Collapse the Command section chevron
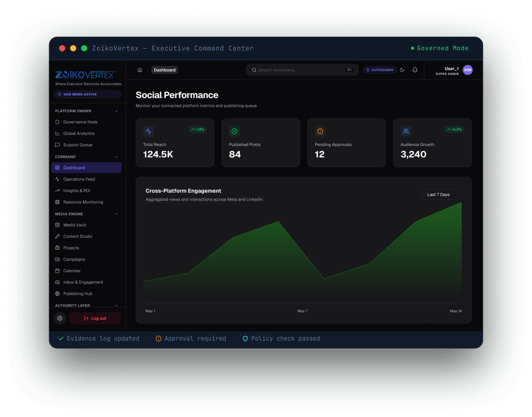This screenshot has width=532, height=417. 116,157
